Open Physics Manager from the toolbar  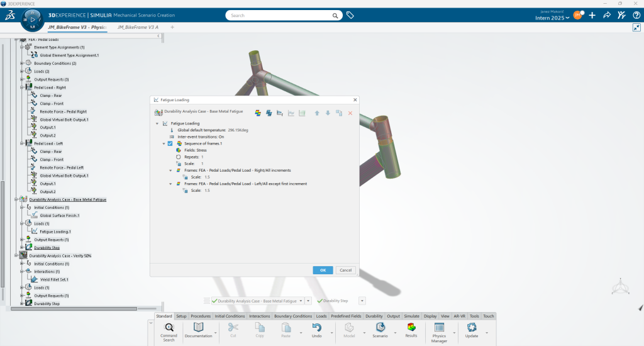pyautogui.click(x=439, y=331)
